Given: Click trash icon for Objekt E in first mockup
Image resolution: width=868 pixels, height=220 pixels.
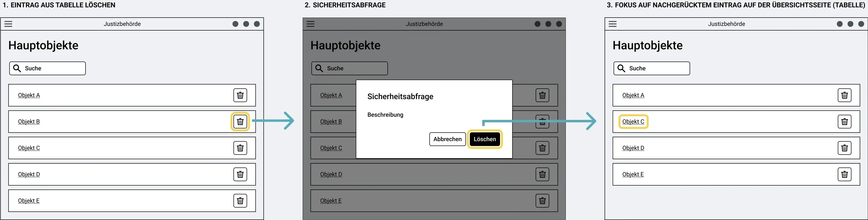Looking at the screenshot, I should point(240,201).
